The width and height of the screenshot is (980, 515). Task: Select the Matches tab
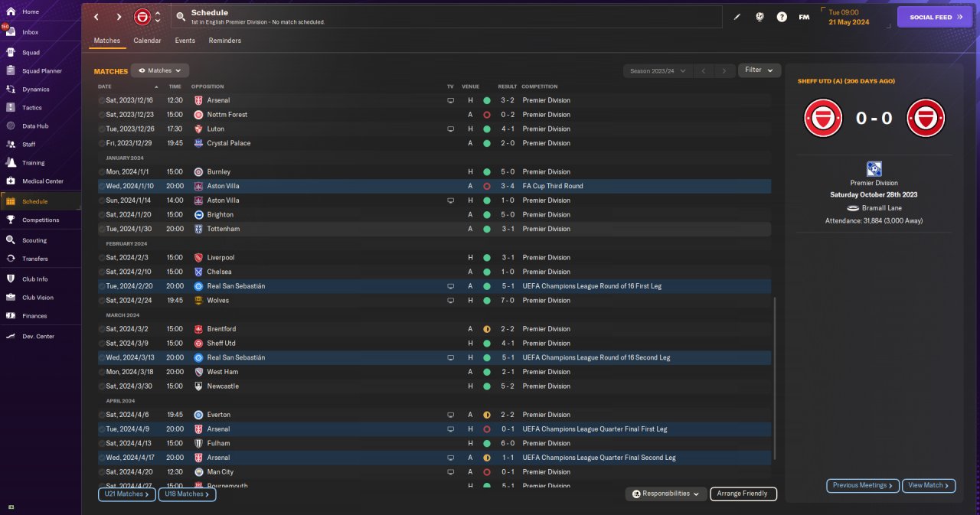(107, 41)
